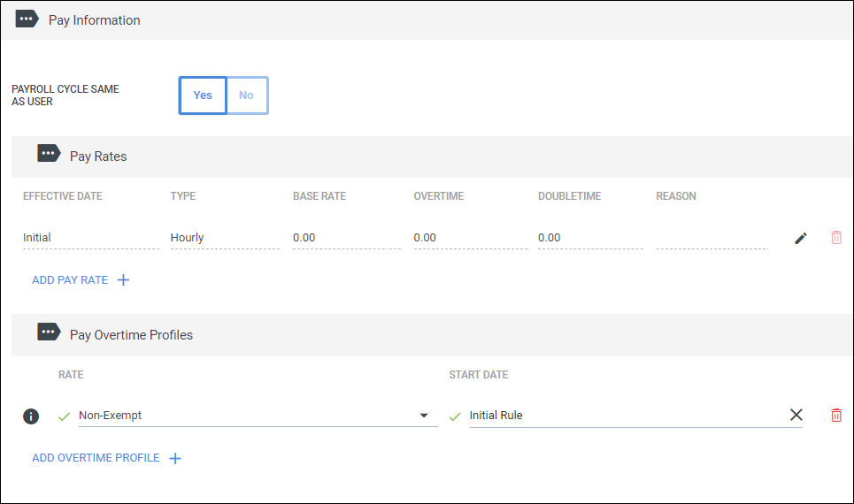Set payroll cycle same as user to No
The height and width of the screenshot is (504, 854).
coord(247,95)
